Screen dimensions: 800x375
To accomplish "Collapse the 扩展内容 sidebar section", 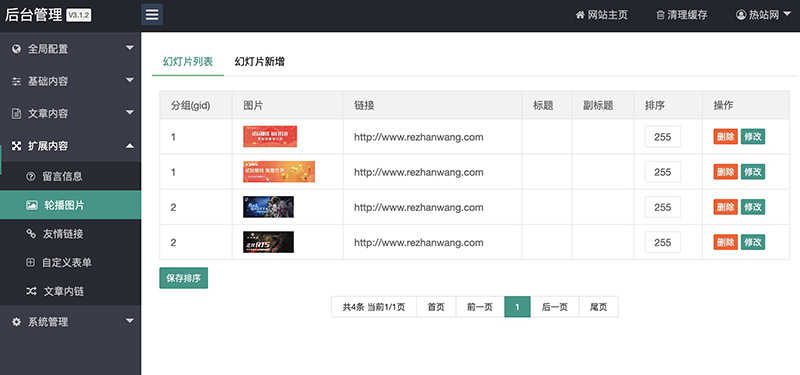I will (130, 146).
